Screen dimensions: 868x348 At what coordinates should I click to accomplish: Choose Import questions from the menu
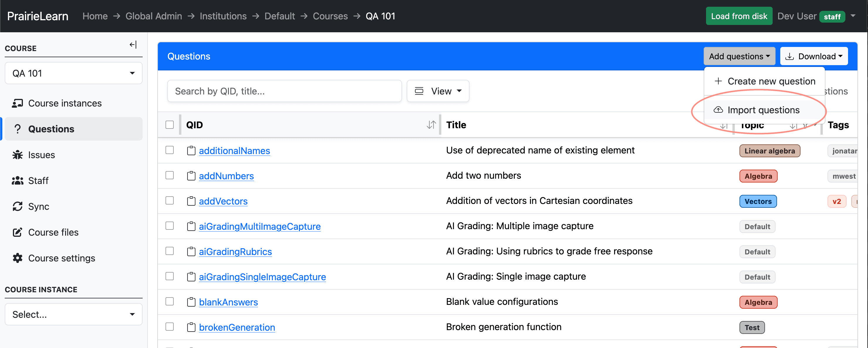click(764, 110)
